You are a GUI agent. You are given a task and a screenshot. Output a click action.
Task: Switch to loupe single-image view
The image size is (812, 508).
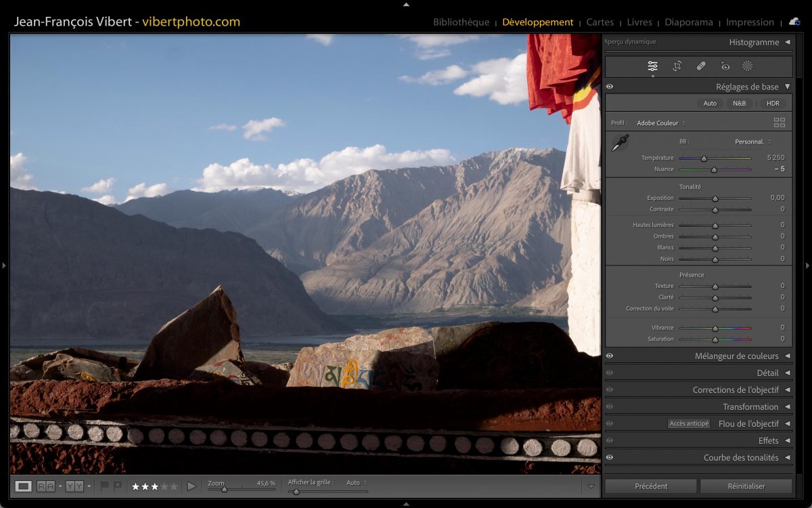(x=24, y=486)
